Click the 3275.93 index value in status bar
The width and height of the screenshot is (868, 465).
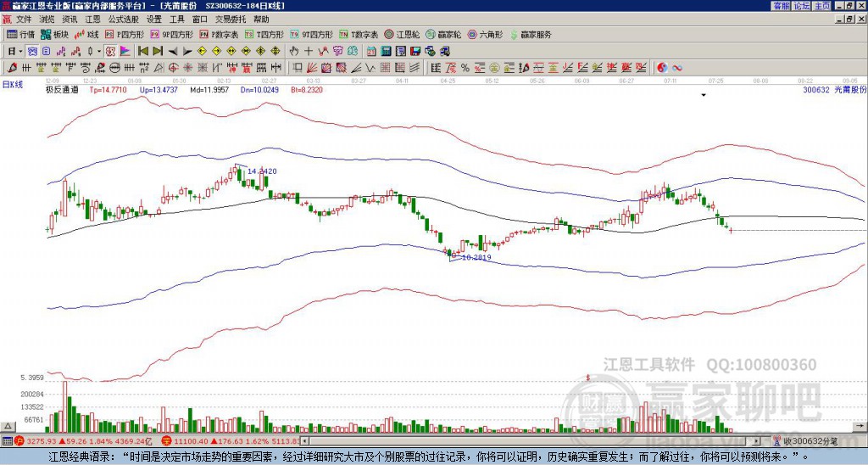coord(42,441)
